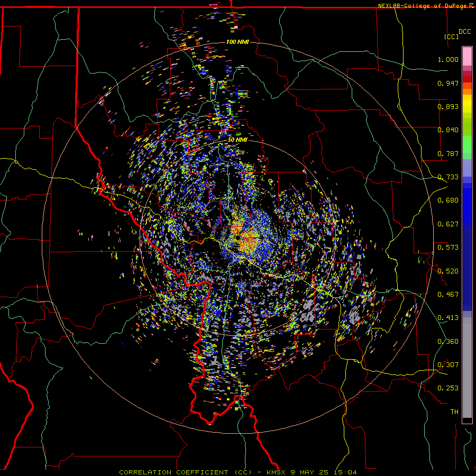The width and height of the screenshot is (476, 476).
Task: Click the 0.893 scale value
Action: (x=448, y=106)
